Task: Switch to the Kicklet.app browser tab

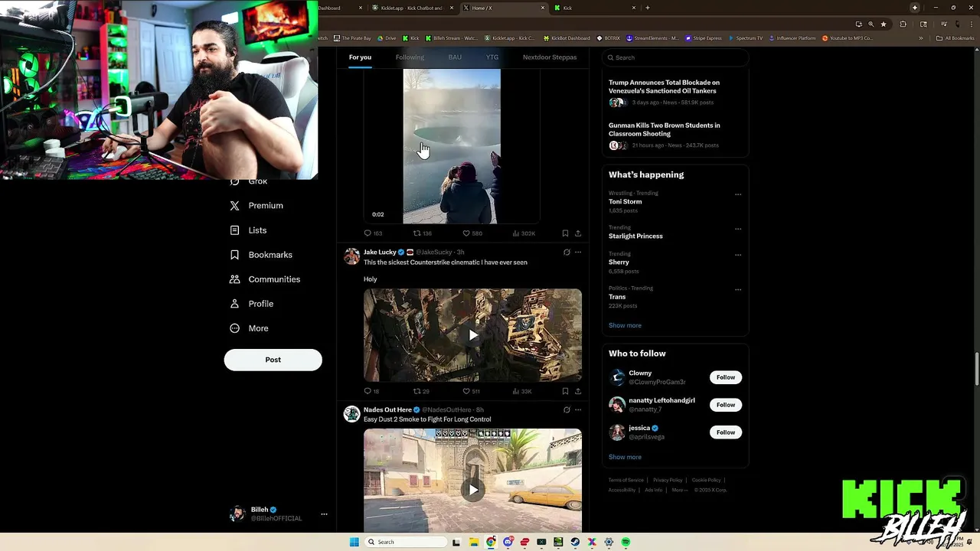Action: 413,8
